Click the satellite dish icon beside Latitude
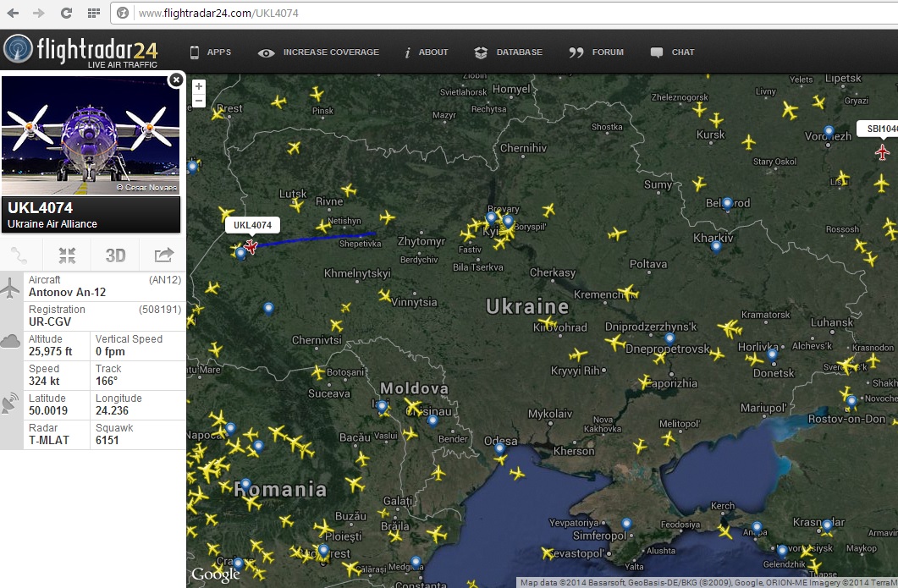898x588 pixels. (10, 404)
